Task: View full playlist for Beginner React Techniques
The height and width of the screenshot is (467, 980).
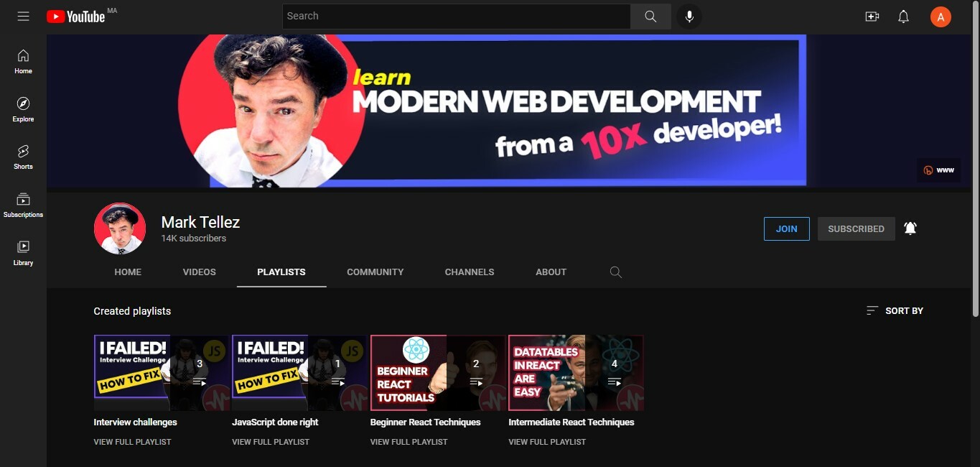Action: pyautogui.click(x=409, y=442)
